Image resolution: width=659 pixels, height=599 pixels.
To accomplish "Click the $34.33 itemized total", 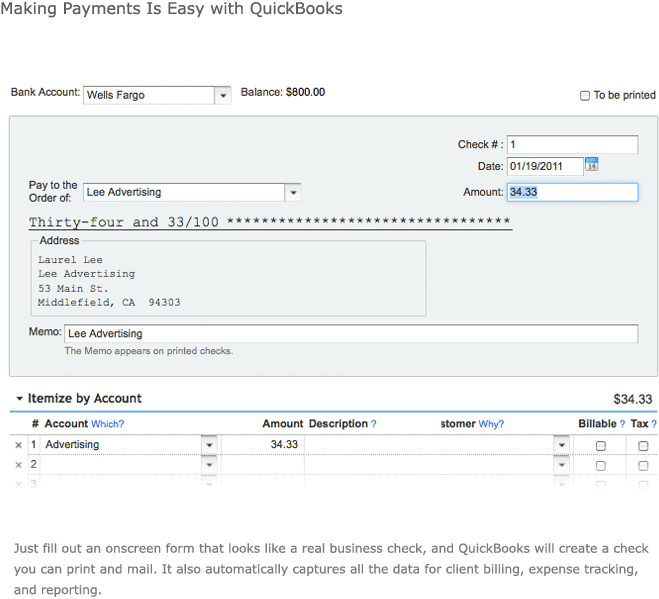I will click(x=633, y=399).
